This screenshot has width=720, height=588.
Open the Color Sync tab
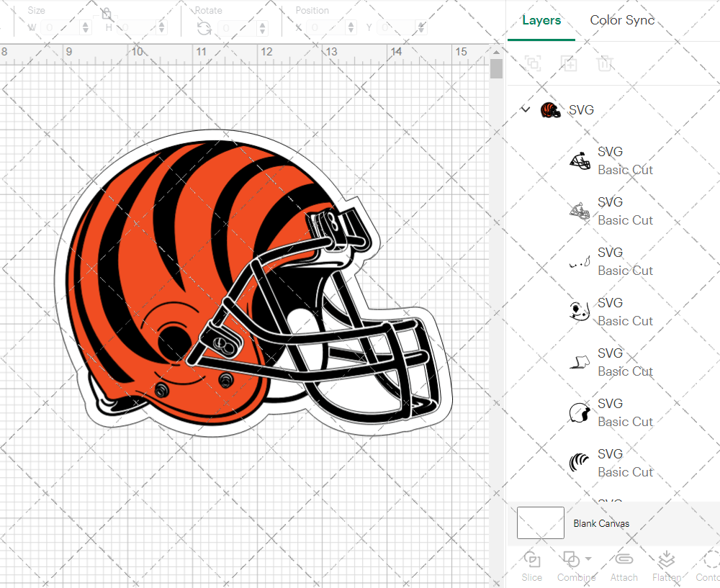pos(622,20)
